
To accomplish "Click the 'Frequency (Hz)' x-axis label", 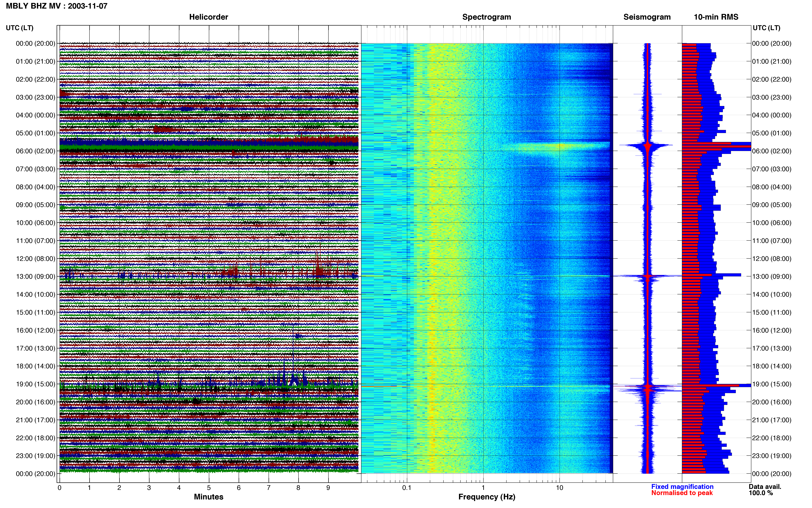I will tap(487, 497).
